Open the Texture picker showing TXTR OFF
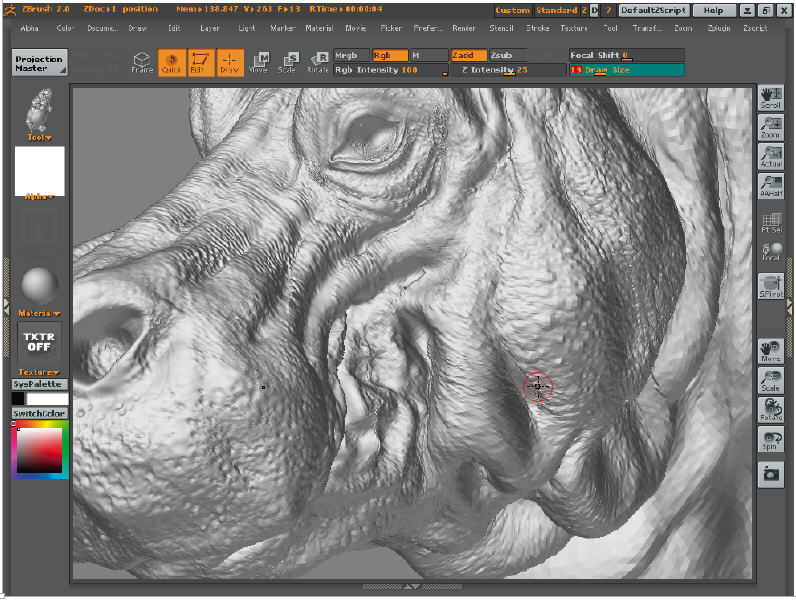This screenshot has height=600, width=796. pyautogui.click(x=39, y=343)
